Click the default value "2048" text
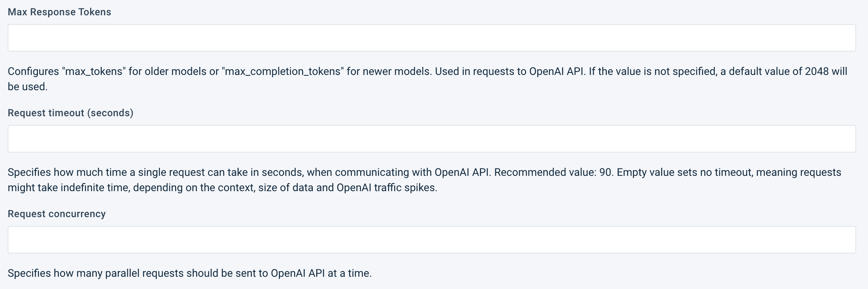This screenshot has width=868, height=289. click(x=816, y=71)
